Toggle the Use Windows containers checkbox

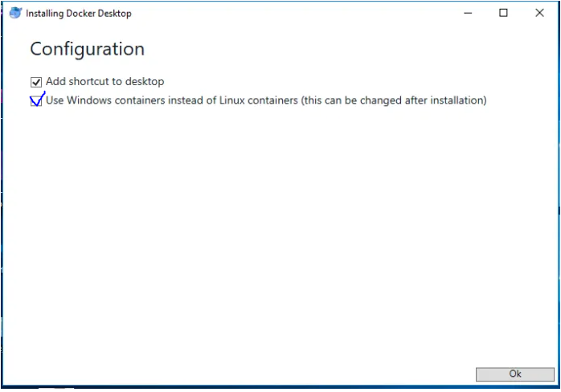coord(36,101)
